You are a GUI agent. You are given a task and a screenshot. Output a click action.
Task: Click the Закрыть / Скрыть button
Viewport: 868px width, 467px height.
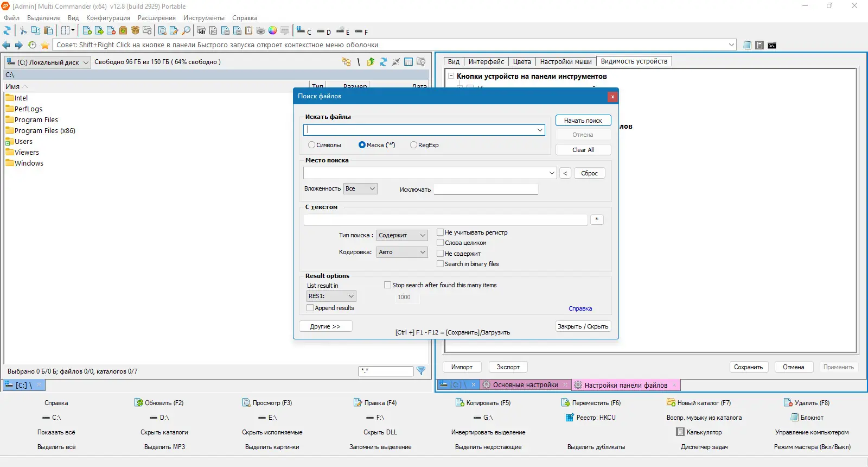pyautogui.click(x=583, y=326)
